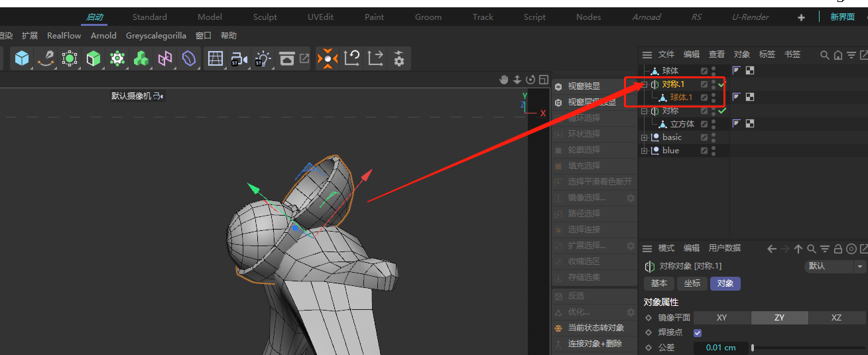
Task: Open the Object Manager filter icon
Action: click(x=851, y=55)
